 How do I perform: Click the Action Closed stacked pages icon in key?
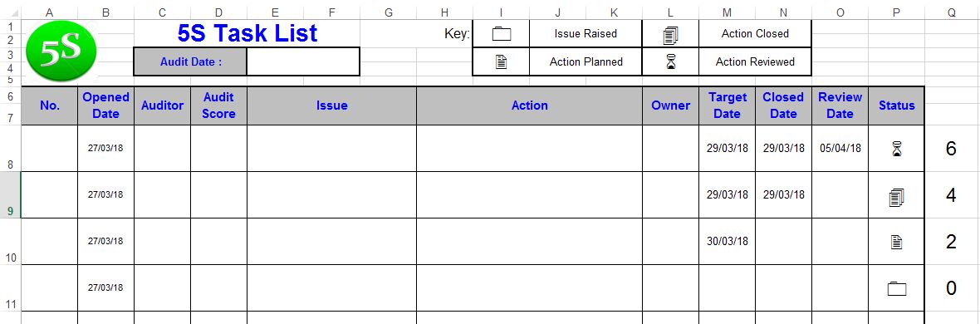point(670,36)
